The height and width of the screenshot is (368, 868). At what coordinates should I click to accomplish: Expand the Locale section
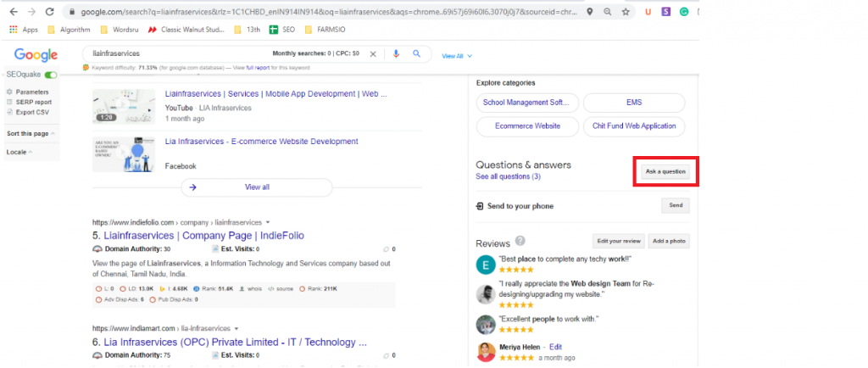(x=19, y=152)
